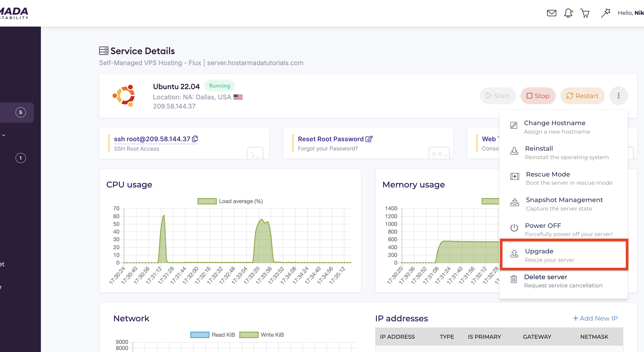Click the Ubuntu logo icon
Viewport: 644px width, 352px height.
click(x=124, y=96)
